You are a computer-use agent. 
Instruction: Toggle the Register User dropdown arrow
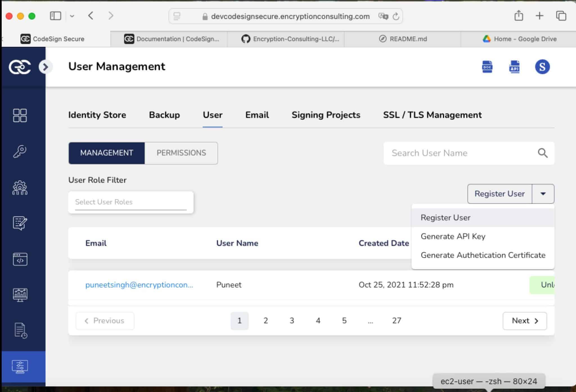[x=543, y=194]
